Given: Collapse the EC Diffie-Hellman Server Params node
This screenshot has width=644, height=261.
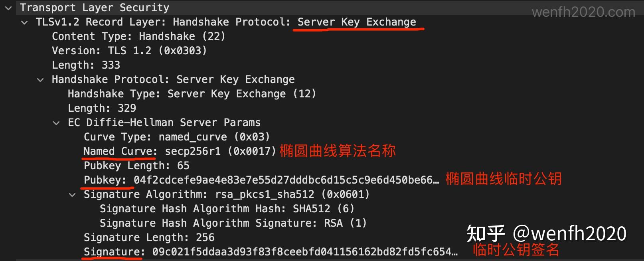Looking at the screenshot, I should coord(56,123).
